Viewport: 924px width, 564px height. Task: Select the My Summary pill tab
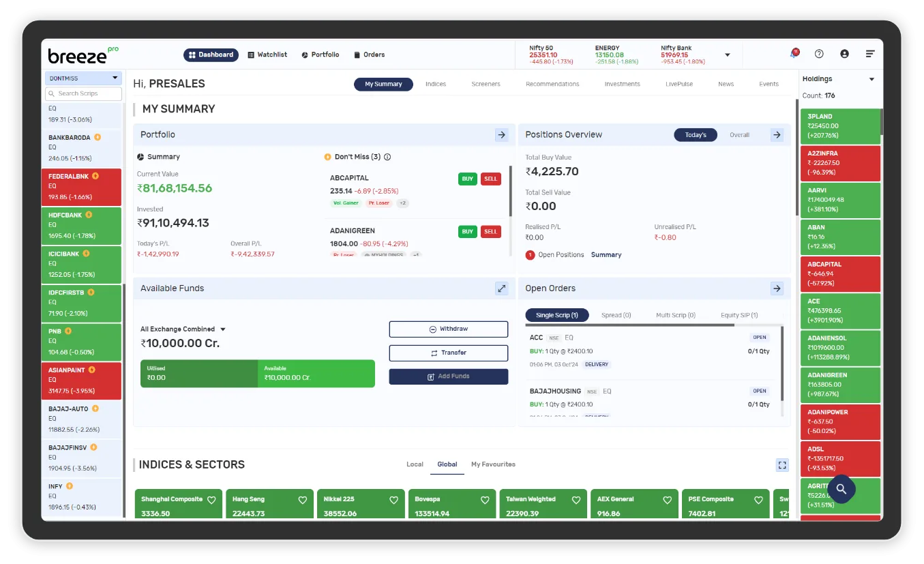click(383, 84)
